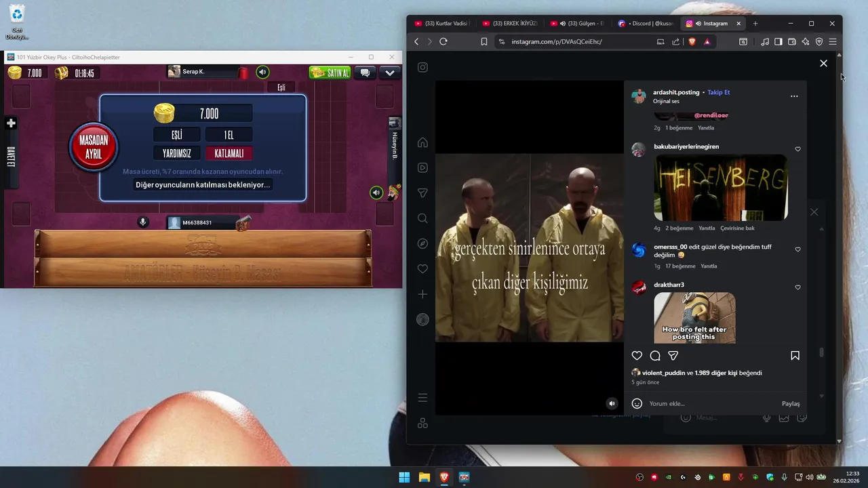The height and width of the screenshot is (488, 868).
Task: Open the HEISENBERG comment image
Action: pos(721,187)
